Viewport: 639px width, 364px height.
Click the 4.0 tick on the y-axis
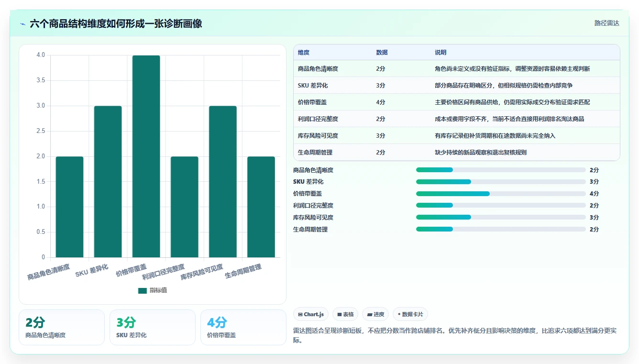tap(41, 55)
